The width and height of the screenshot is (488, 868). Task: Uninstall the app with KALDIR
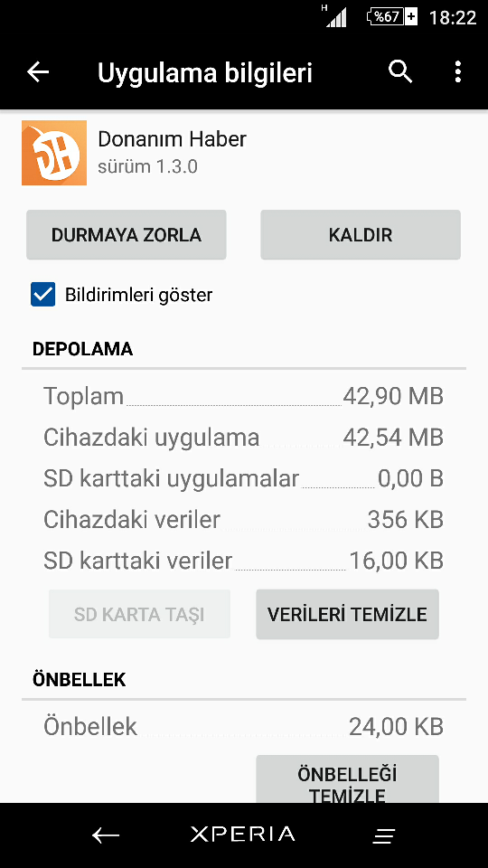361,235
